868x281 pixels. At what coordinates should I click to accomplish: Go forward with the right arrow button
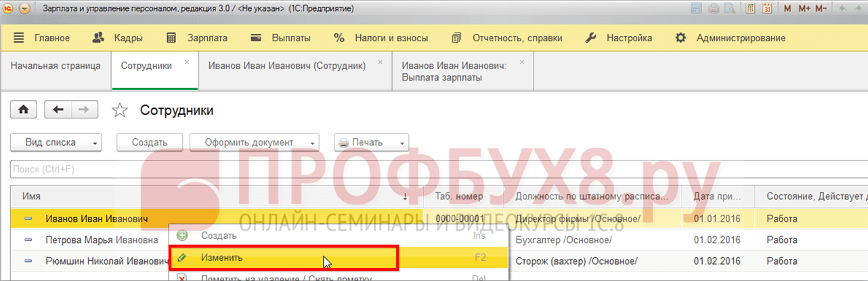point(85,110)
